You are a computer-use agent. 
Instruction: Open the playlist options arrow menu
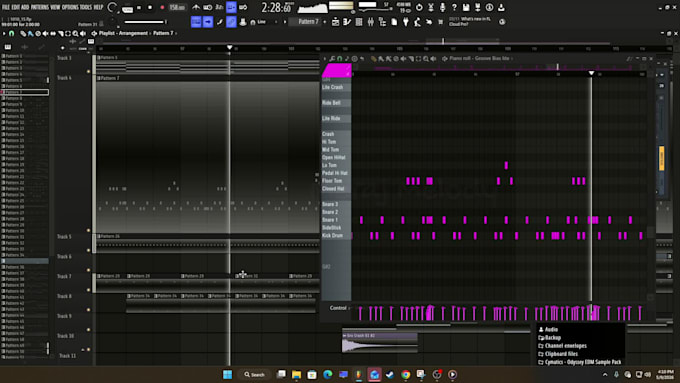pos(4,33)
